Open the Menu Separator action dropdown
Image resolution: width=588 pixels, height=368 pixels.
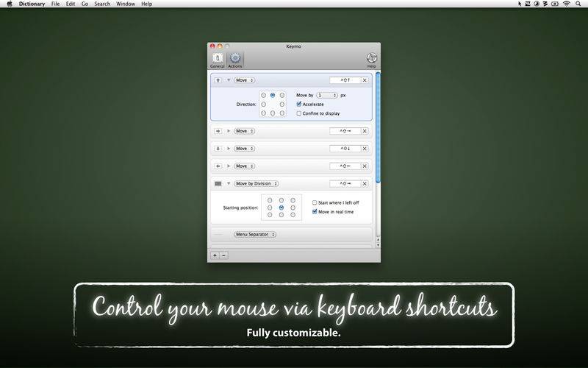coord(255,234)
